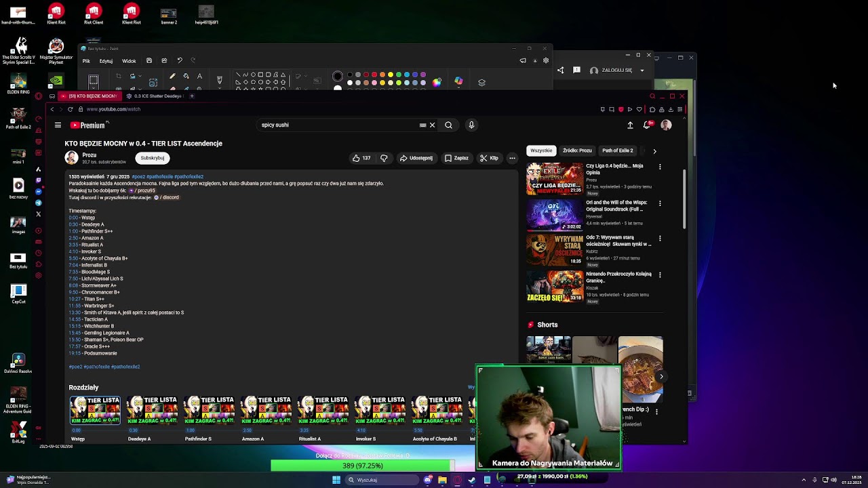This screenshot has width=868, height=488.
Task: Select the 'Źródło: Prozu' filter chip
Action: point(577,150)
